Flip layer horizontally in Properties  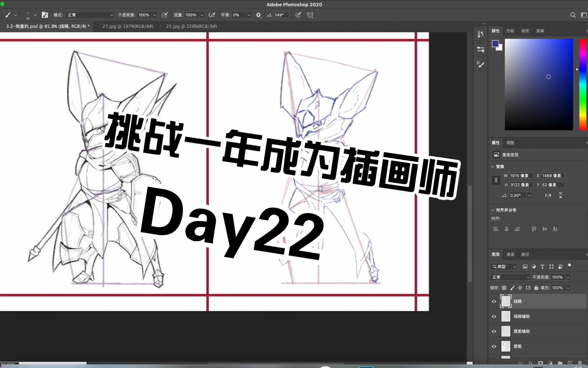[548, 195]
